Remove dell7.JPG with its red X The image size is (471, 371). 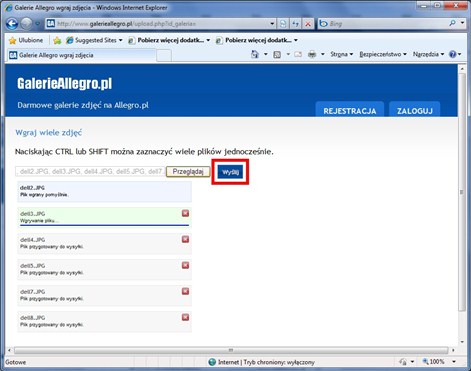(x=185, y=291)
